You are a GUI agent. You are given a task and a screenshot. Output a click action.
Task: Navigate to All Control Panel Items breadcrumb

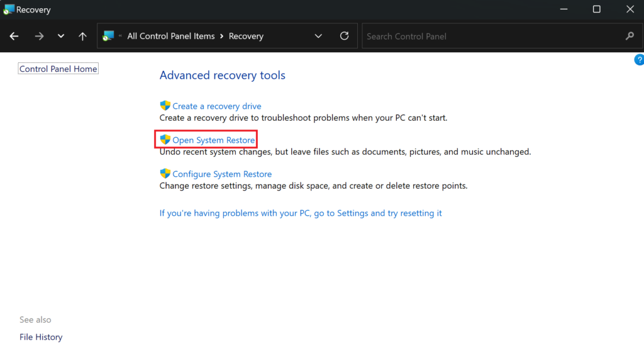click(170, 36)
